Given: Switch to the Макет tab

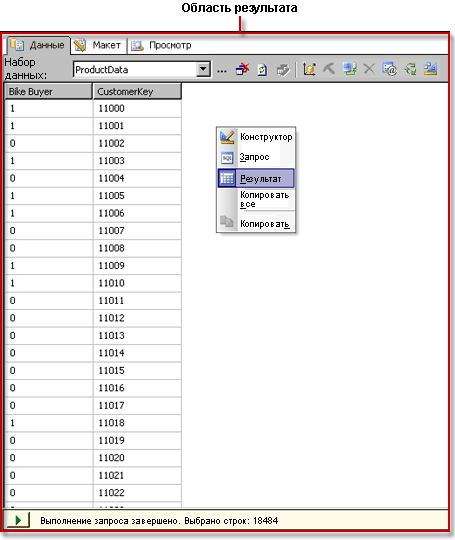Looking at the screenshot, I should (x=99, y=45).
